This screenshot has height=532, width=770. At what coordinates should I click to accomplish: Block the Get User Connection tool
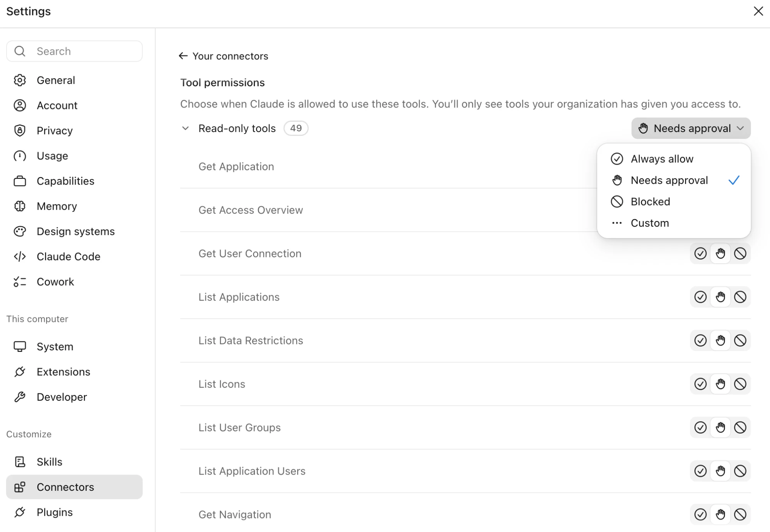(x=740, y=253)
